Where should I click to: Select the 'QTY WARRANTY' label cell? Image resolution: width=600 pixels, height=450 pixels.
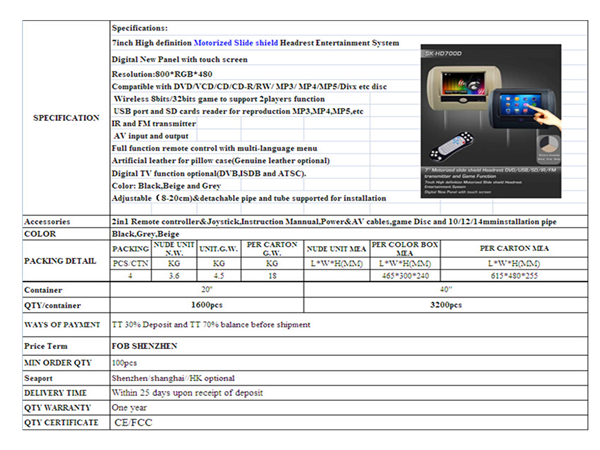point(66,408)
